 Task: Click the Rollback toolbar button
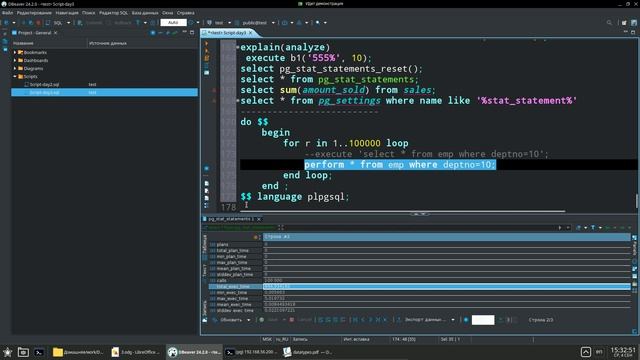click(119, 23)
